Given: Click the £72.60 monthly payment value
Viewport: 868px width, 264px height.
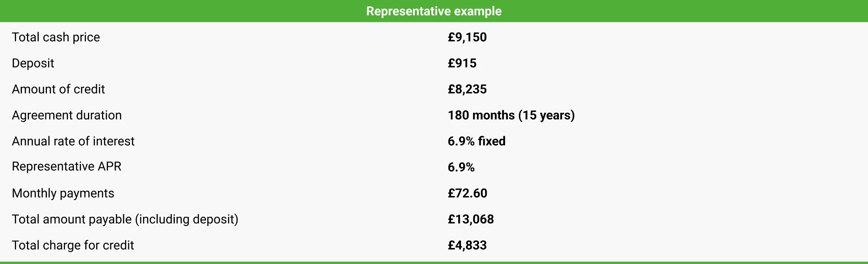Looking at the screenshot, I should 468,193.
